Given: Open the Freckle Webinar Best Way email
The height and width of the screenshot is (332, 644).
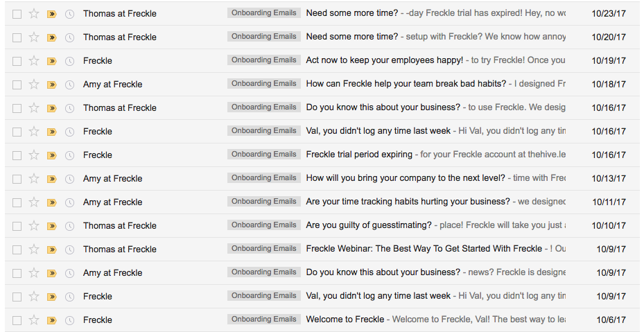Looking at the screenshot, I should [x=424, y=249].
